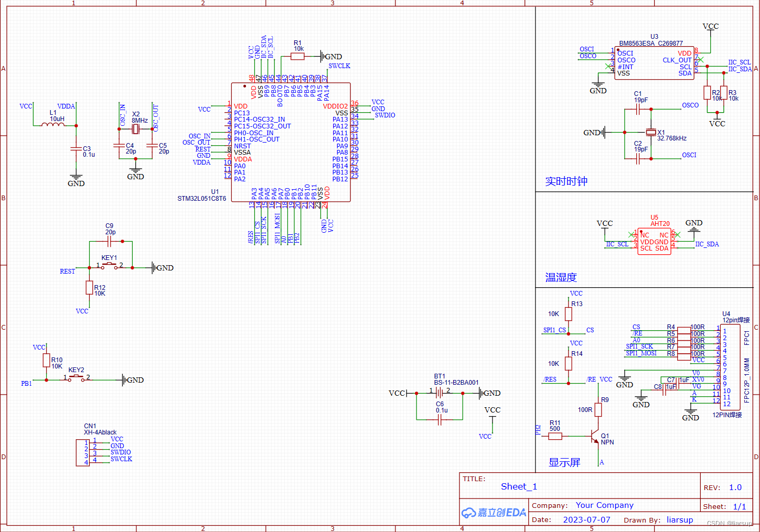Screen dimensions: 760x532
Task: Select the X1 32.768kHz crystal symbol
Action: [651, 133]
